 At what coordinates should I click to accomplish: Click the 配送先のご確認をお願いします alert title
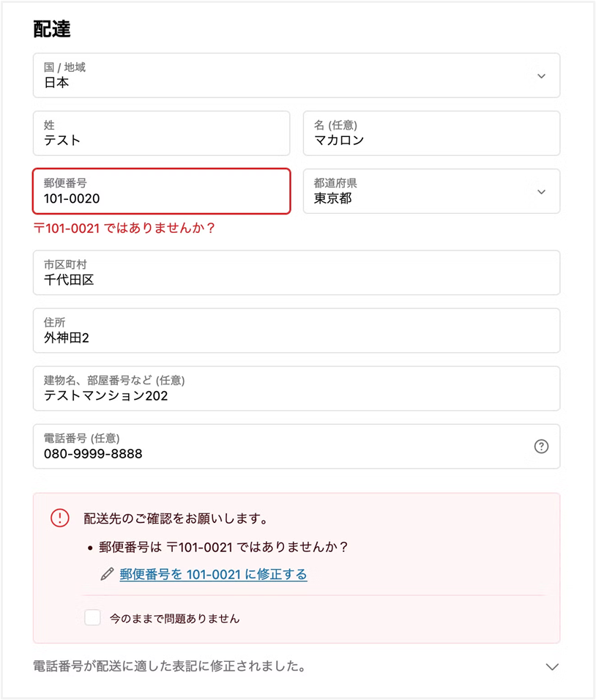pos(175,519)
